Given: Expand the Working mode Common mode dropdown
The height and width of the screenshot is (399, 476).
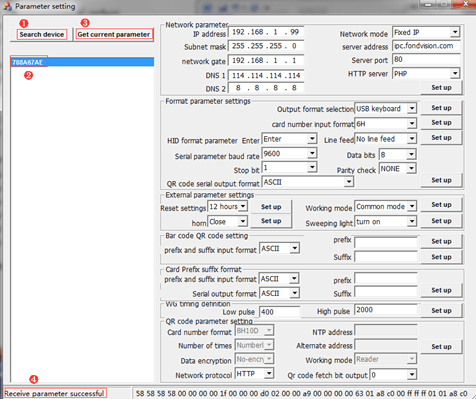Looking at the screenshot, I should coord(385,207).
